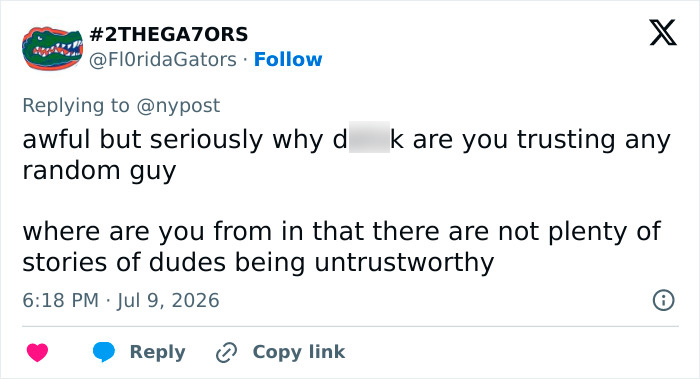
Task: Click the word 'untrustworthy'
Action: pyautogui.click(x=404, y=262)
